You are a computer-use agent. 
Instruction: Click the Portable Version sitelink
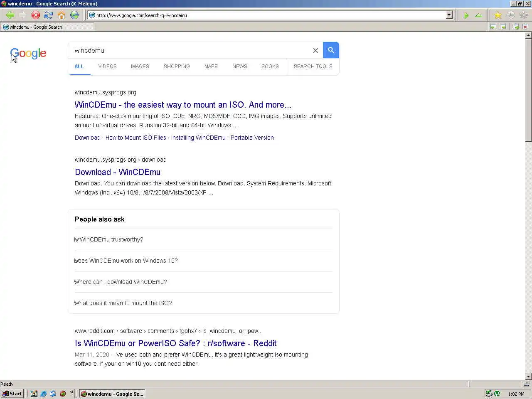click(252, 138)
